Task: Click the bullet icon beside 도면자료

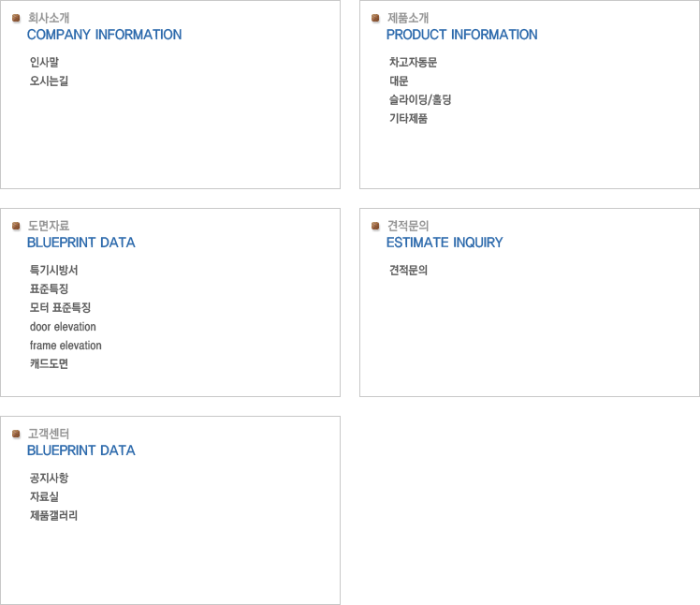Action: pyautogui.click(x=16, y=226)
